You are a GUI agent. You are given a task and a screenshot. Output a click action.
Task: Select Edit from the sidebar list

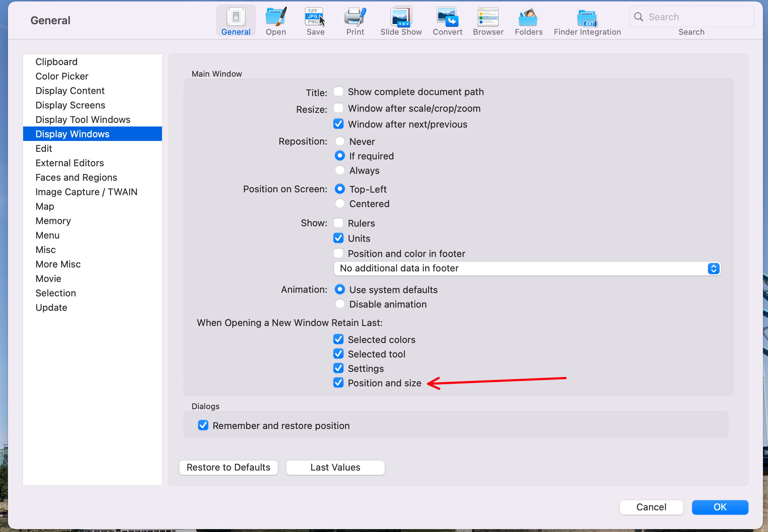pyautogui.click(x=43, y=148)
